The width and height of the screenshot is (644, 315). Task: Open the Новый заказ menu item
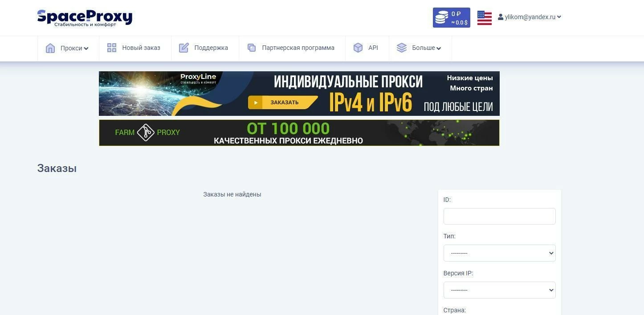[x=135, y=48]
